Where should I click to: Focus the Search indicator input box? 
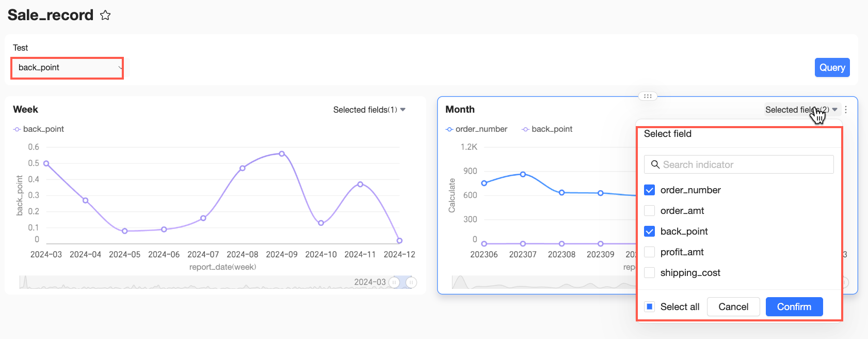pyautogui.click(x=738, y=164)
